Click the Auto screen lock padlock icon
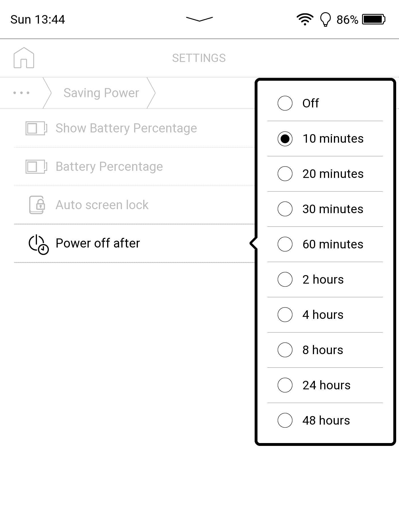This screenshot has height=532, width=399. (x=37, y=205)
